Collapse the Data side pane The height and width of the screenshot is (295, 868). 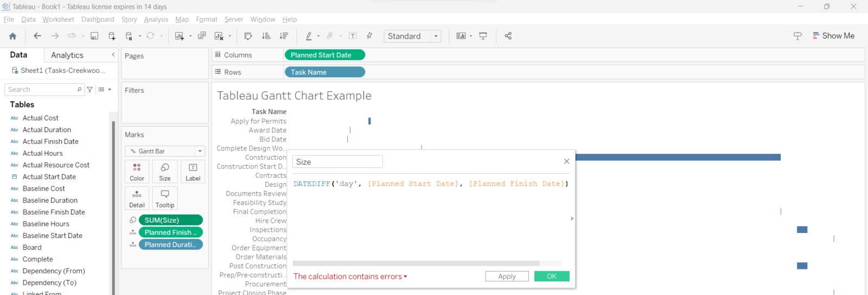[x=113, y=55]
